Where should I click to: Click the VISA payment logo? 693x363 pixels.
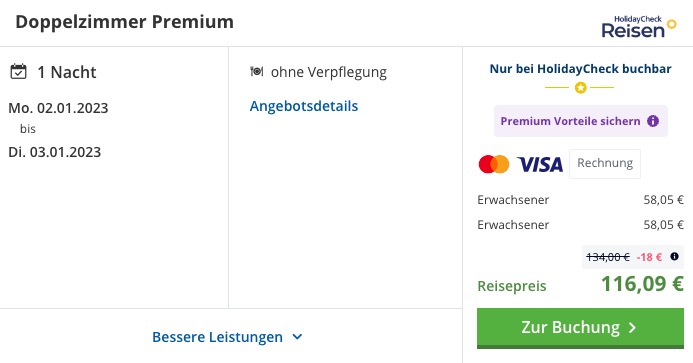[540, 164]
